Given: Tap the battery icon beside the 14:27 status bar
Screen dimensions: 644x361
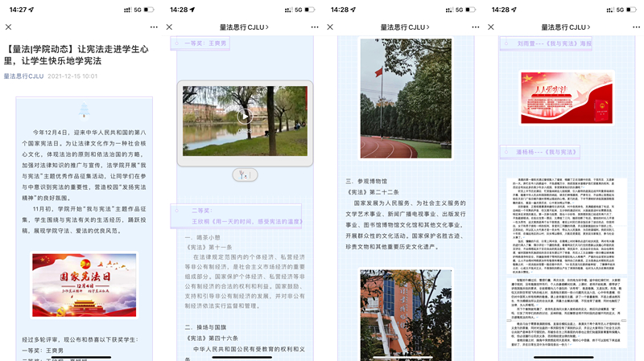Looking at the screenshot, I should [149, 10].
